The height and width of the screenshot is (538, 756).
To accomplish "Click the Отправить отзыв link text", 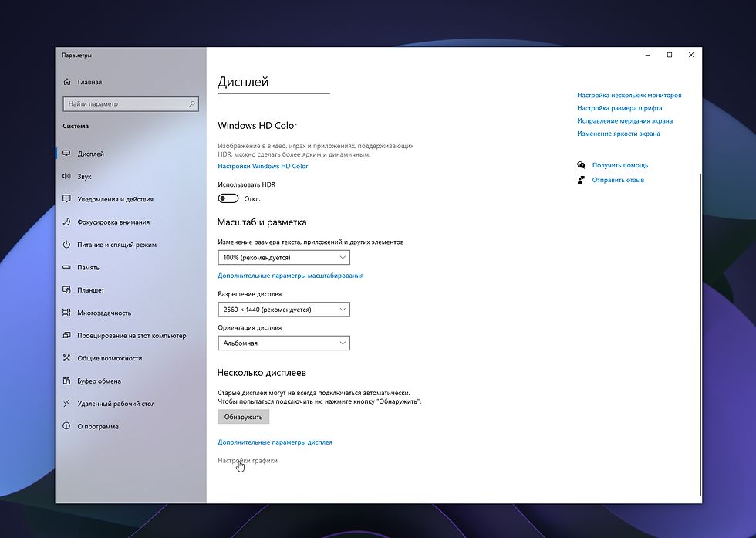I will pyautogui.click(x=618, y=180).
